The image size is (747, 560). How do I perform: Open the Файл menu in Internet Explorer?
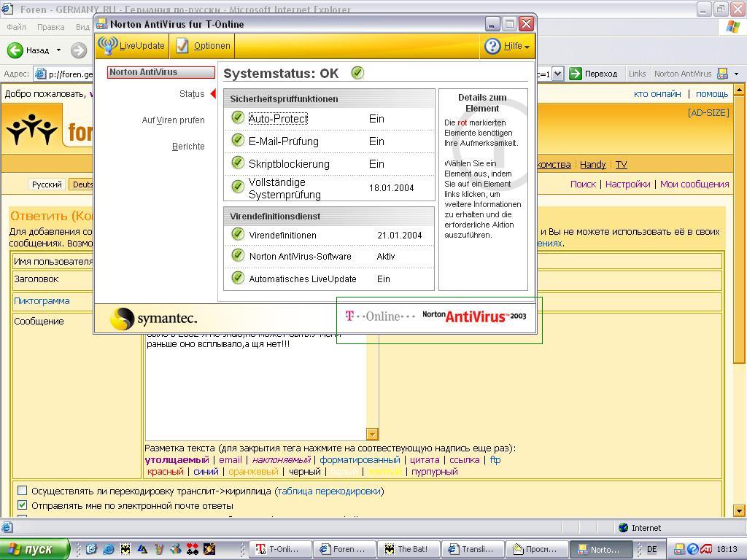click(16, 27)
